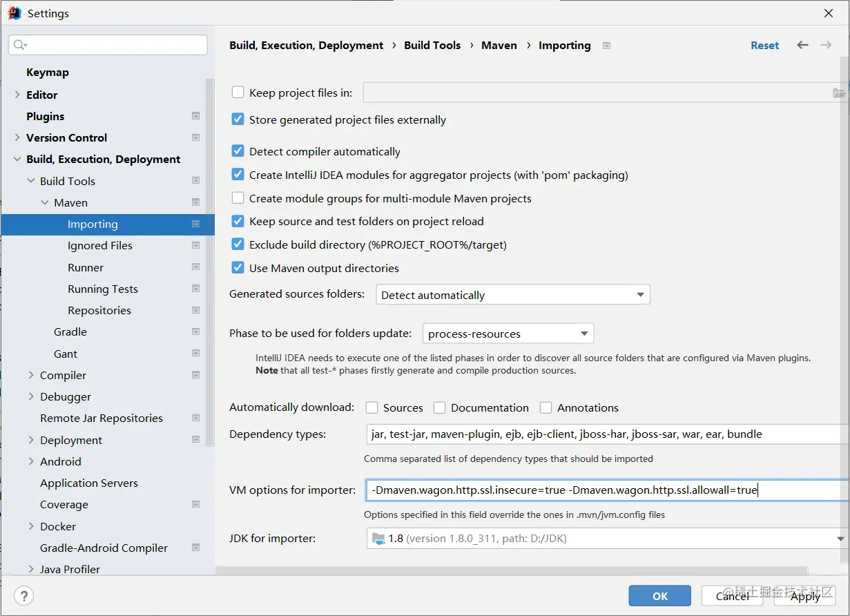Click the search magnifier icon in settings search

tap(19, 45)
